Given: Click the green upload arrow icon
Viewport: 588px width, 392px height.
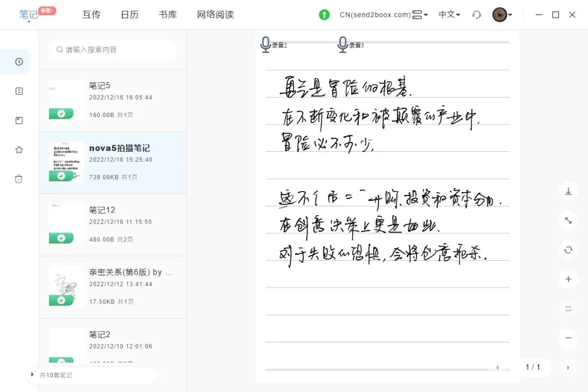Looking at the screenshot, I should (x=324, y=15).
